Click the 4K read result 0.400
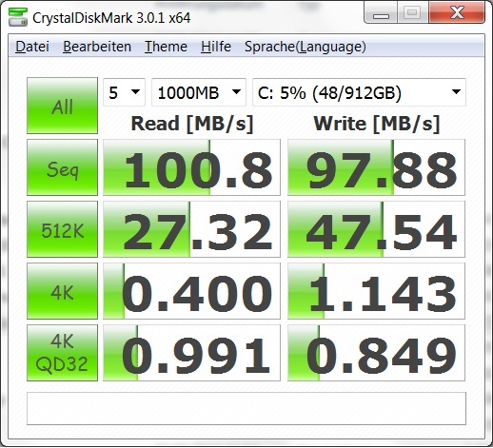The height and width of the screenshot is (448, 493). [x=191, y=291]
